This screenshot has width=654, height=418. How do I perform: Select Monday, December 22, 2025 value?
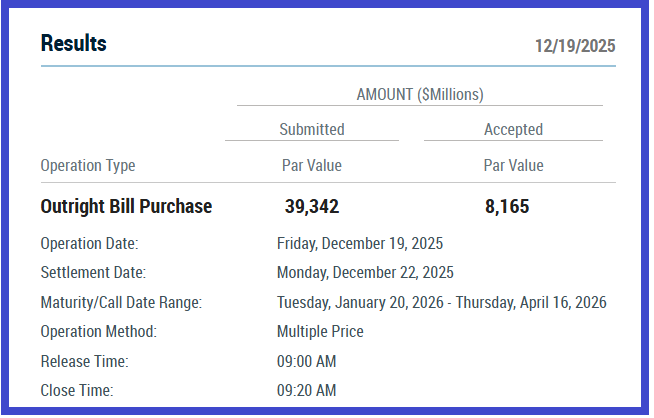tap(365, 272)
